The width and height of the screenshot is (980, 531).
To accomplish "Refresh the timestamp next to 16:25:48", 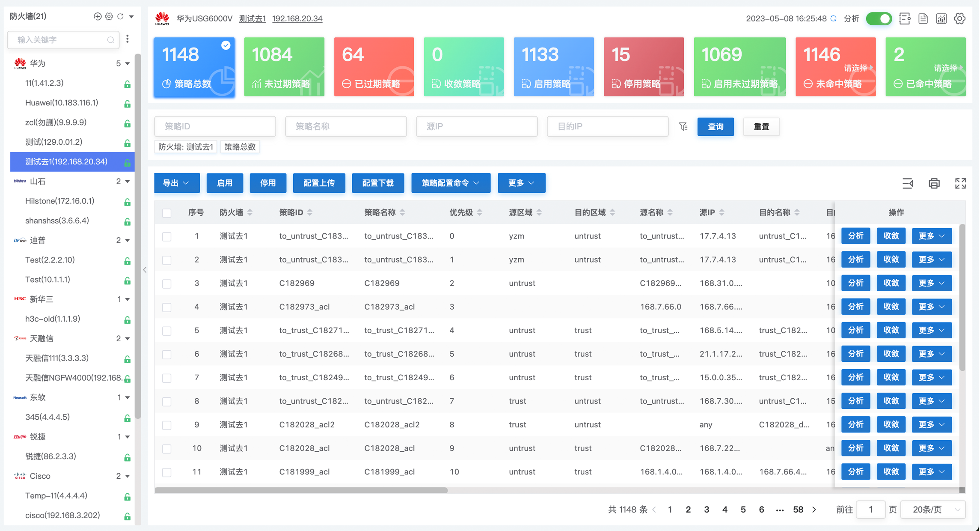I will point(833,18).
